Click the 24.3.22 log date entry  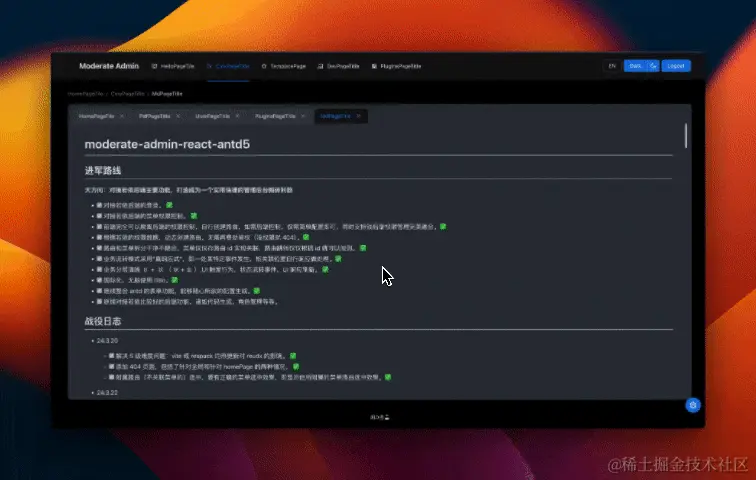click(107, 393)
